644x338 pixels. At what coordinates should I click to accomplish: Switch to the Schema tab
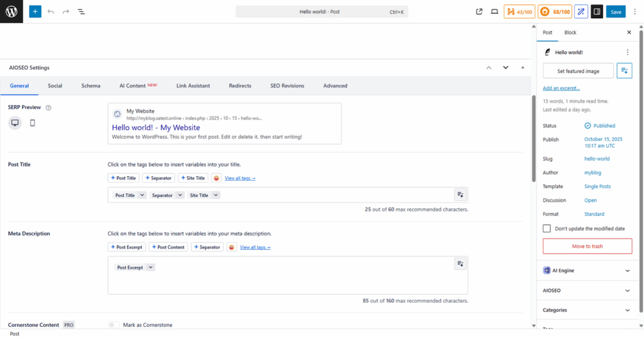tap(91, 86)
